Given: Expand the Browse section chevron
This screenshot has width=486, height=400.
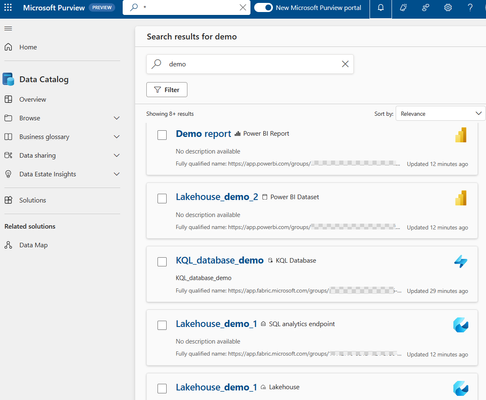Looking at the screenshot, I should (x=117, y=118).
